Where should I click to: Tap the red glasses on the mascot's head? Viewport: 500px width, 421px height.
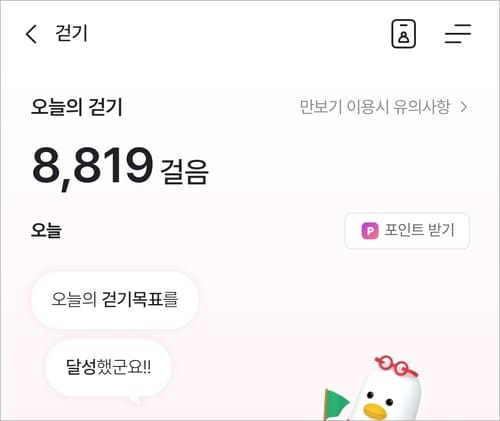click(396, 366)
